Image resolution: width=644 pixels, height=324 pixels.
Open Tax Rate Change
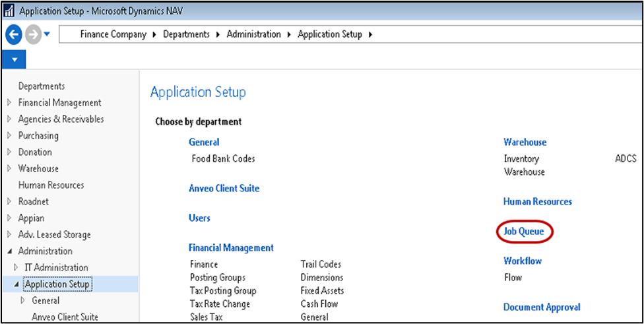click(220, 304)
